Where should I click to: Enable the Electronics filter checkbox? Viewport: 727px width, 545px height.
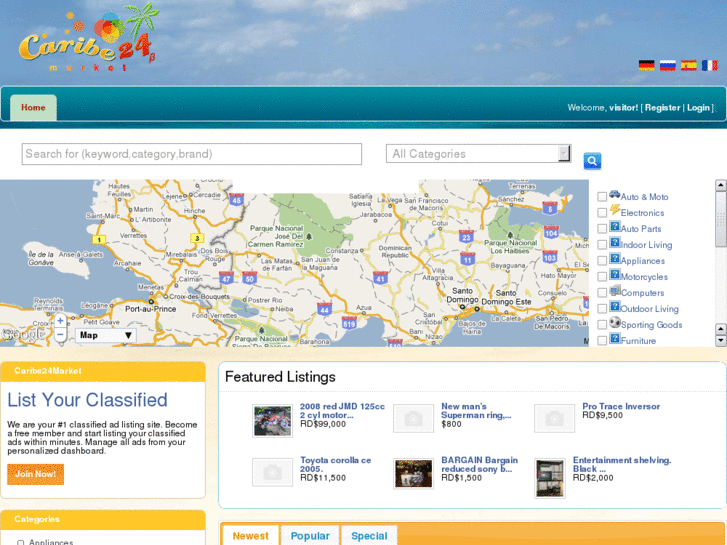tap(602, 213)
